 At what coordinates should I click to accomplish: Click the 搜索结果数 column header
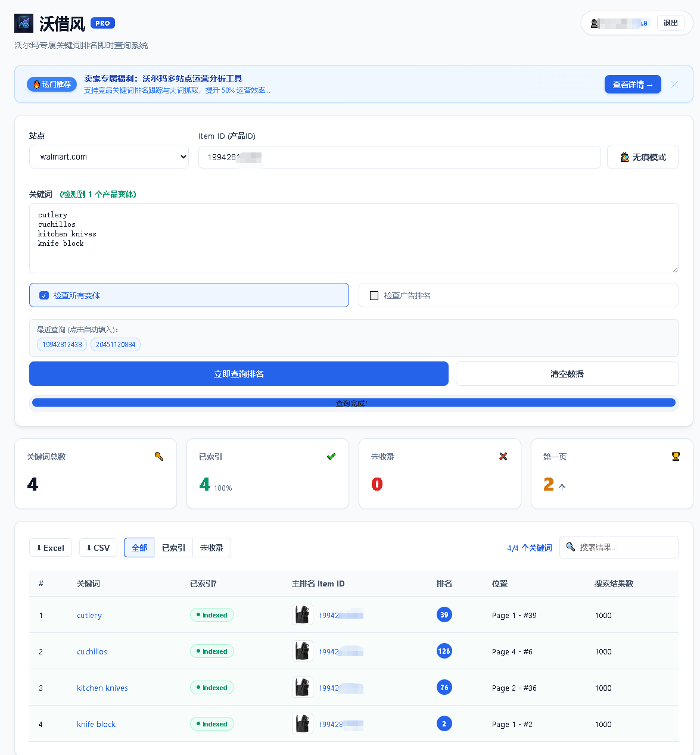pos(614,584)
